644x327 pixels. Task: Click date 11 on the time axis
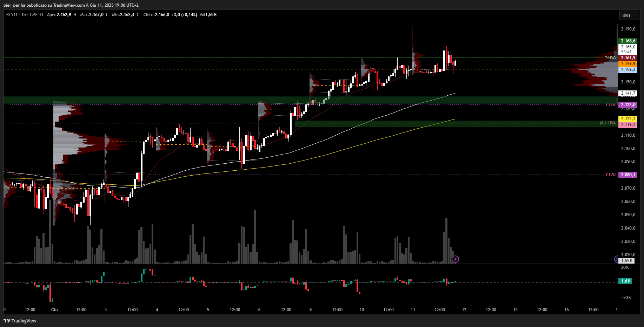[413, 310]
